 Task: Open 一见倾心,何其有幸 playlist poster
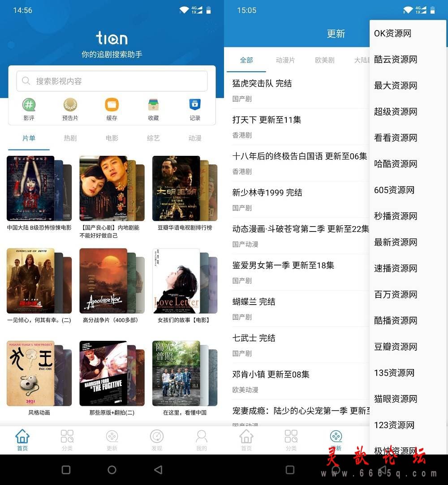coord(39,280)
